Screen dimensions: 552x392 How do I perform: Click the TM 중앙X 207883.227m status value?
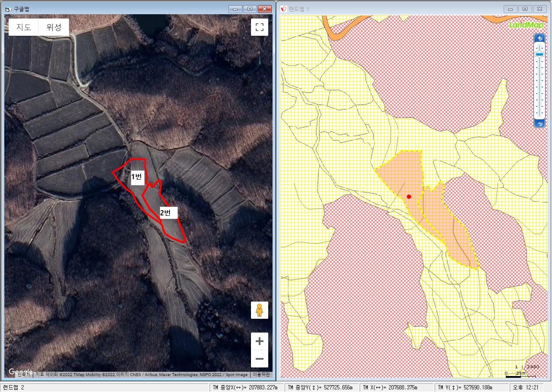245,387
